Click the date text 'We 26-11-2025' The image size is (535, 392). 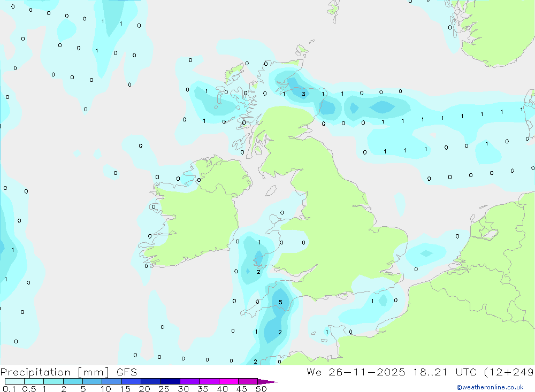click(x=356, y=372)
